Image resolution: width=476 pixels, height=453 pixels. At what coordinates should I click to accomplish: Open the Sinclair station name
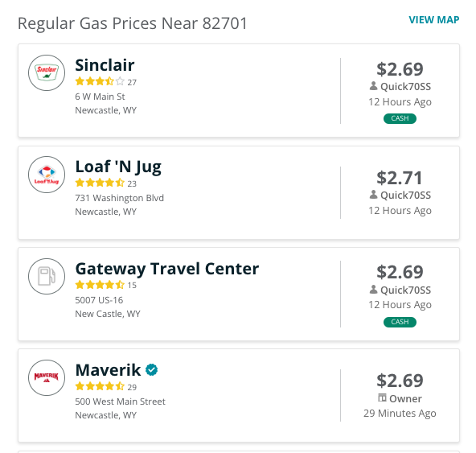(x=105, y=65)
